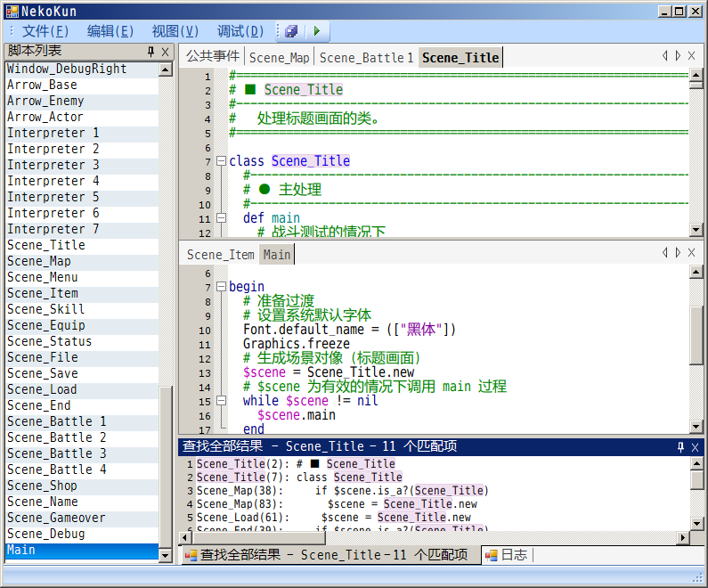
Task: Open the 视图(V) menu
Action: pos(175,31)
